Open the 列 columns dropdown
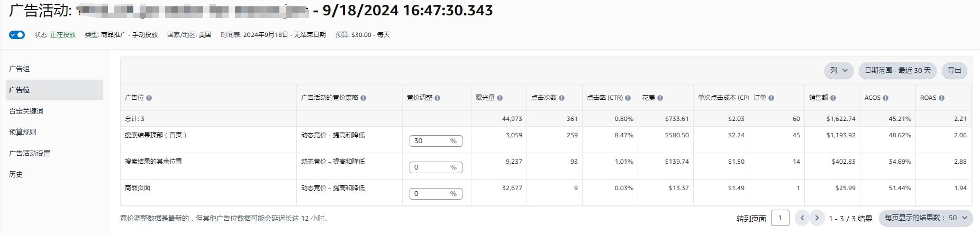Image resolution: width=980 pixels, height=235 pixels. (839, 70)
